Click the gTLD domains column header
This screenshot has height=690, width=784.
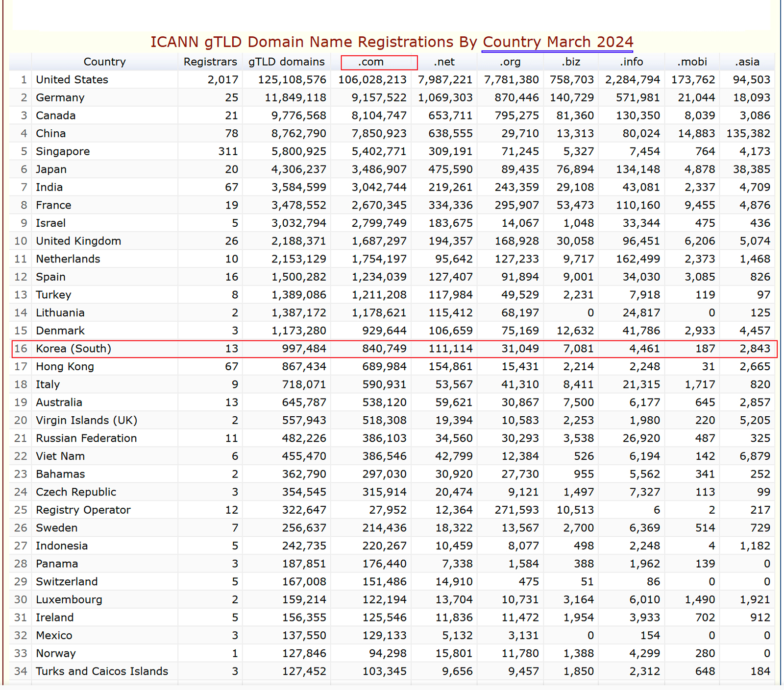click(x=287, y=62)
